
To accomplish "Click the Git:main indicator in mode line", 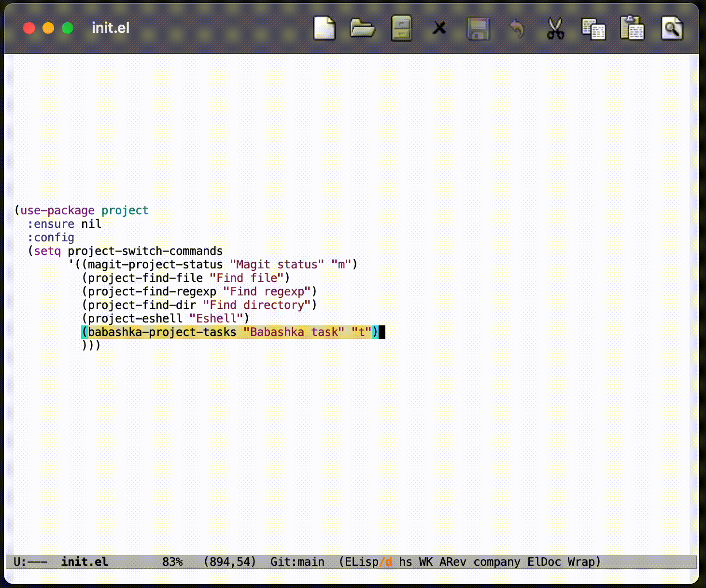I will [297, 561].
